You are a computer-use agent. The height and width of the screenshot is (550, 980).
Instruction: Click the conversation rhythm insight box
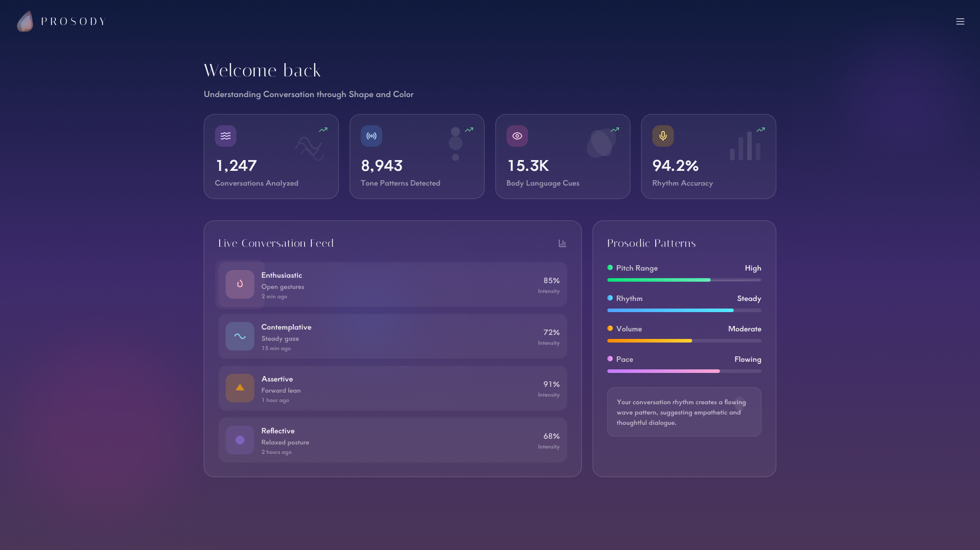coord(684,412)
